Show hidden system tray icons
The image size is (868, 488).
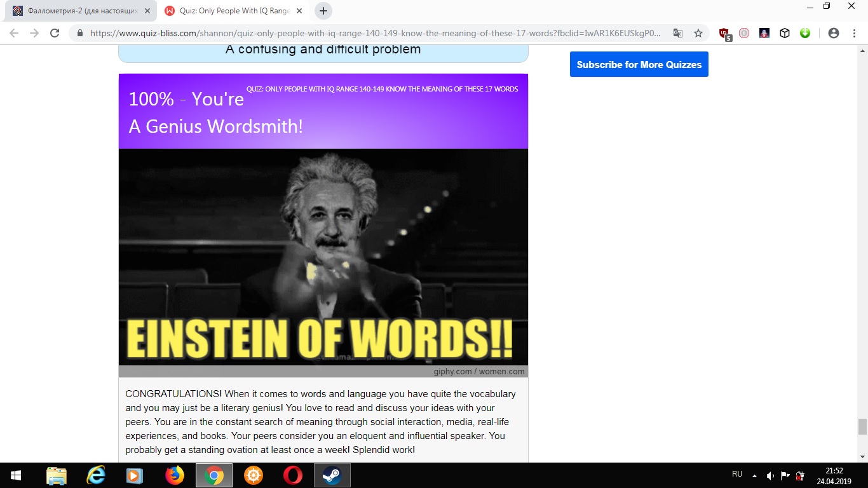(754, 475)
